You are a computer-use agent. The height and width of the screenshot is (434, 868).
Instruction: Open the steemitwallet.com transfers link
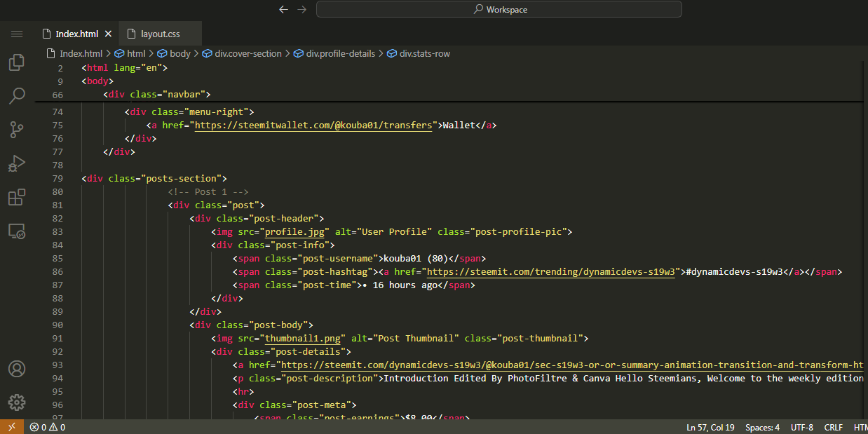point(313,126)
